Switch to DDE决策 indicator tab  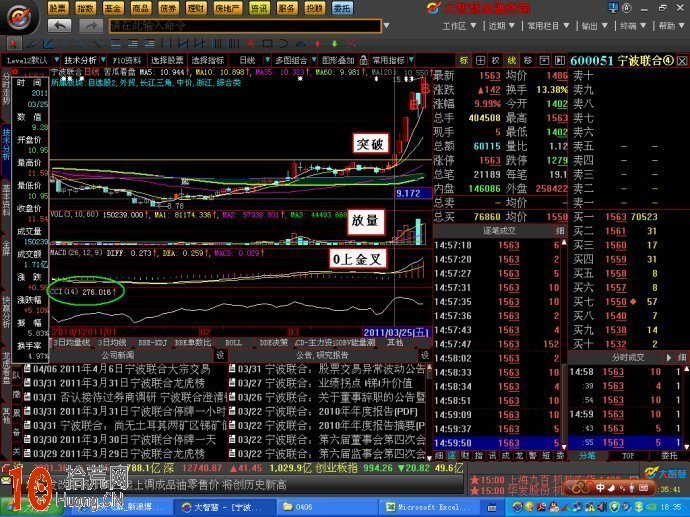tap(273, 342)
